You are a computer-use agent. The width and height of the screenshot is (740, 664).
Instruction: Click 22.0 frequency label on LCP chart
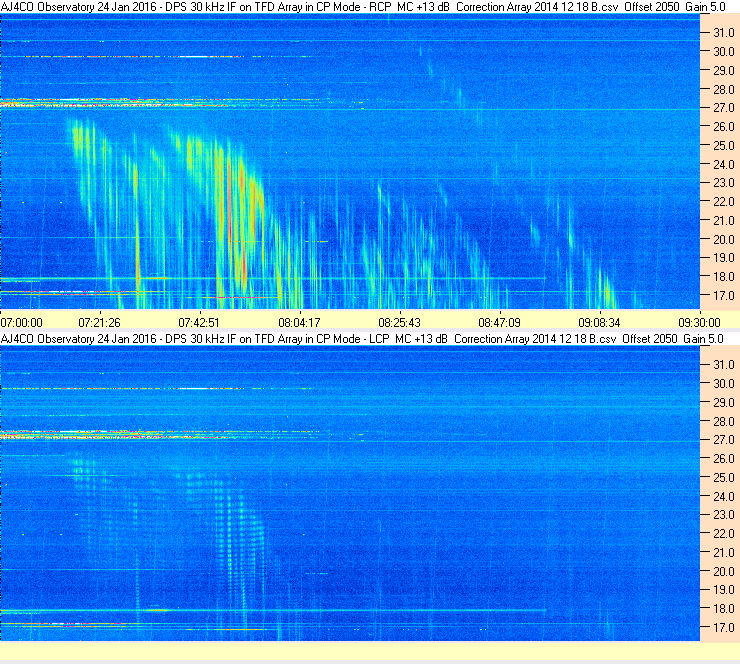[x=724, y=534]
